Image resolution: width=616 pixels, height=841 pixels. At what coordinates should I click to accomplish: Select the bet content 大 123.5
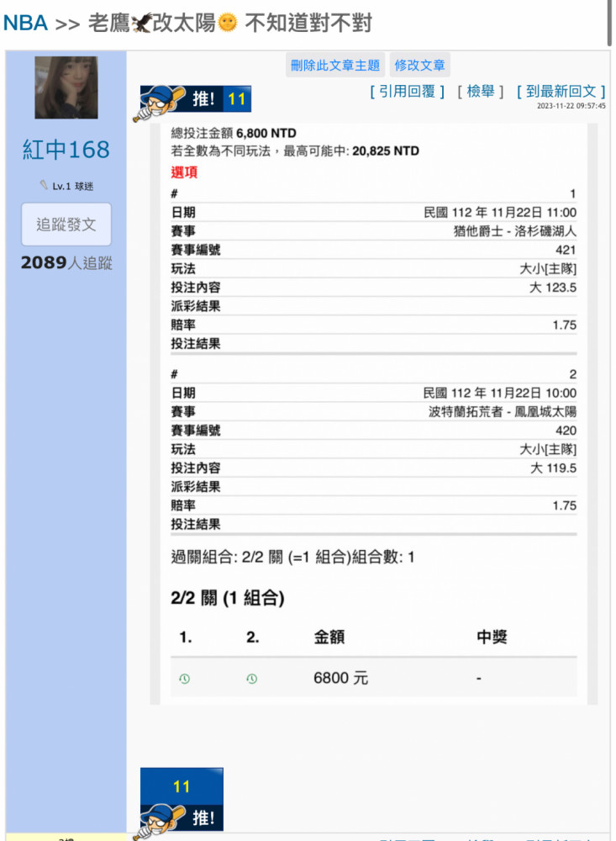pyautogui.click(x=553, y=288)
